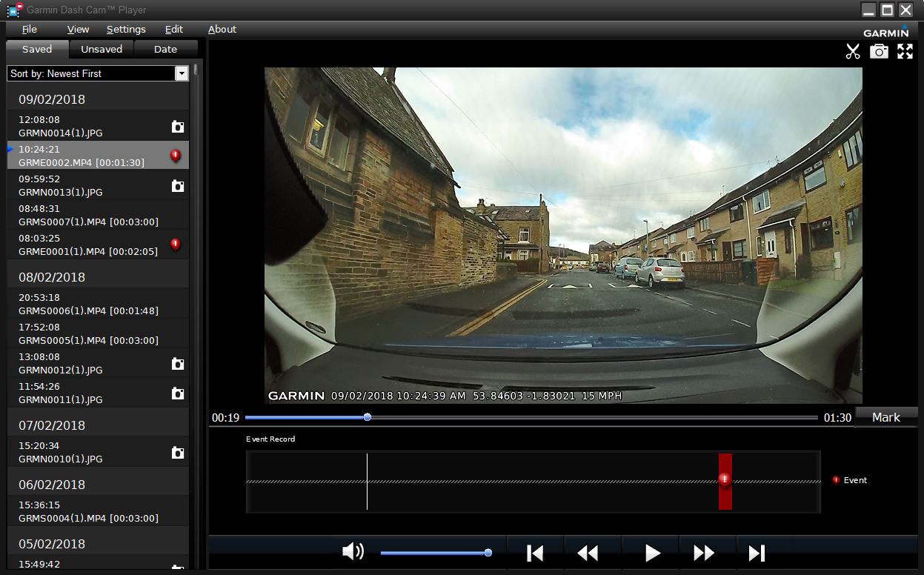Skip to next file
This screenshot has width=924, height=575.
757,553
